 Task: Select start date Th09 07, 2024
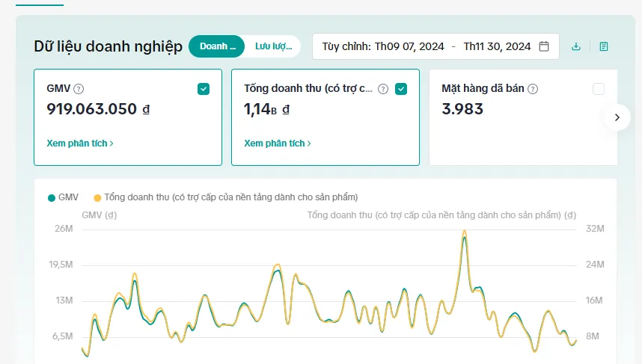click(409, 46)
